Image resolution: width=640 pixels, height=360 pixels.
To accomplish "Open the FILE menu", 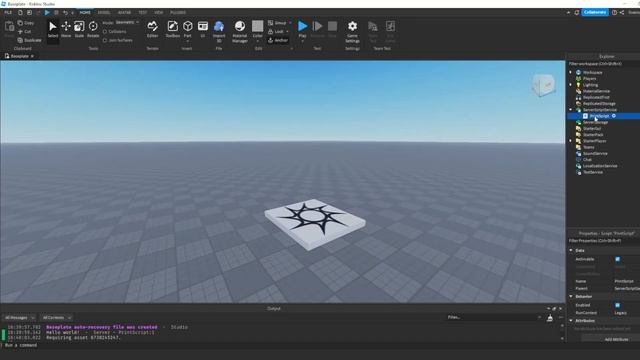I will pos(8,13).
